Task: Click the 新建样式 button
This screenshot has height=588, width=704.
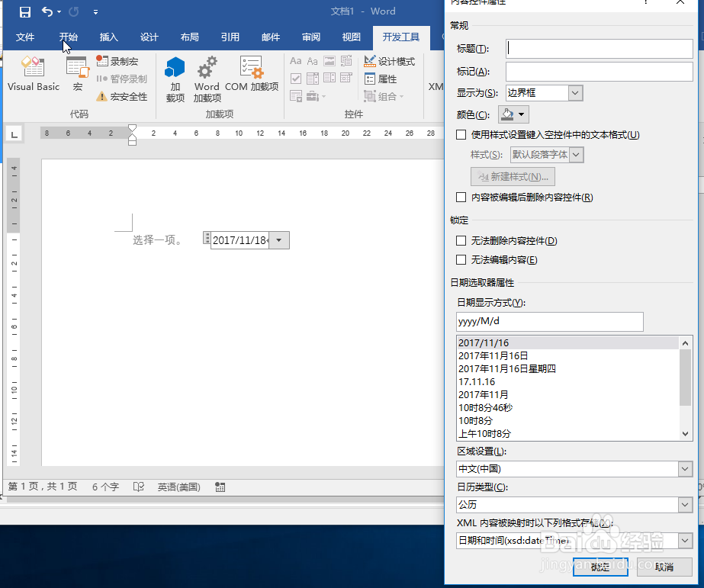Action: point(512,176)
